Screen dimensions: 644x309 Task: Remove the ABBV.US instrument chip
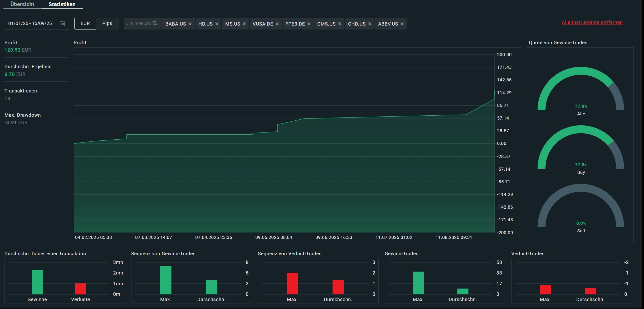point(402,24)
